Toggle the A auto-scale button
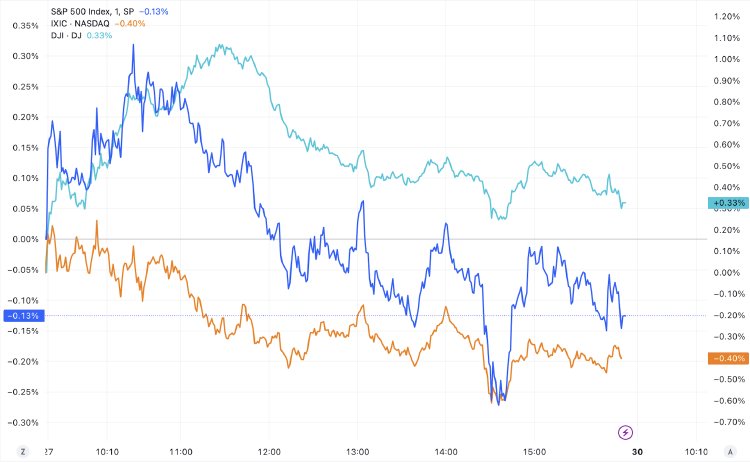Screen dimensions: 750x463 (x=730, y=452)
